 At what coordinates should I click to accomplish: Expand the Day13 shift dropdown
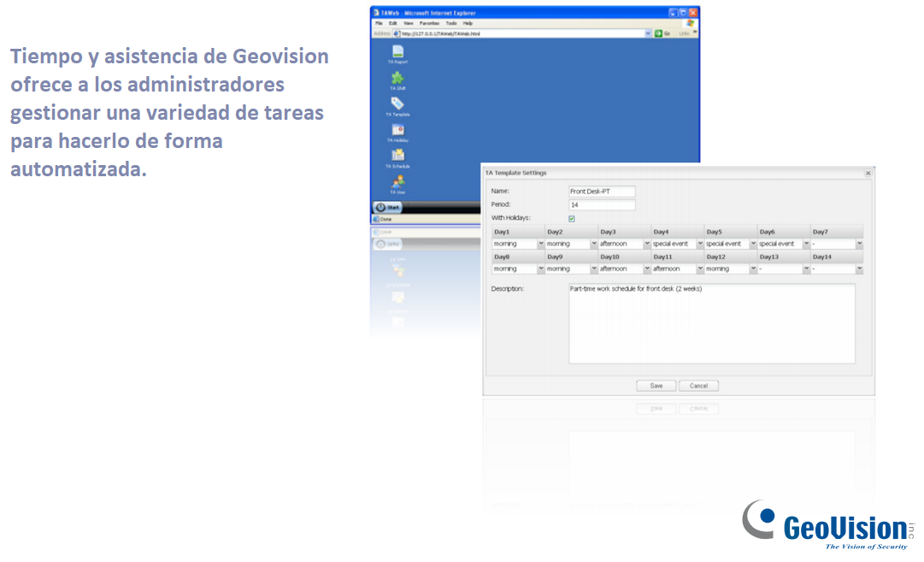(806, 269)
